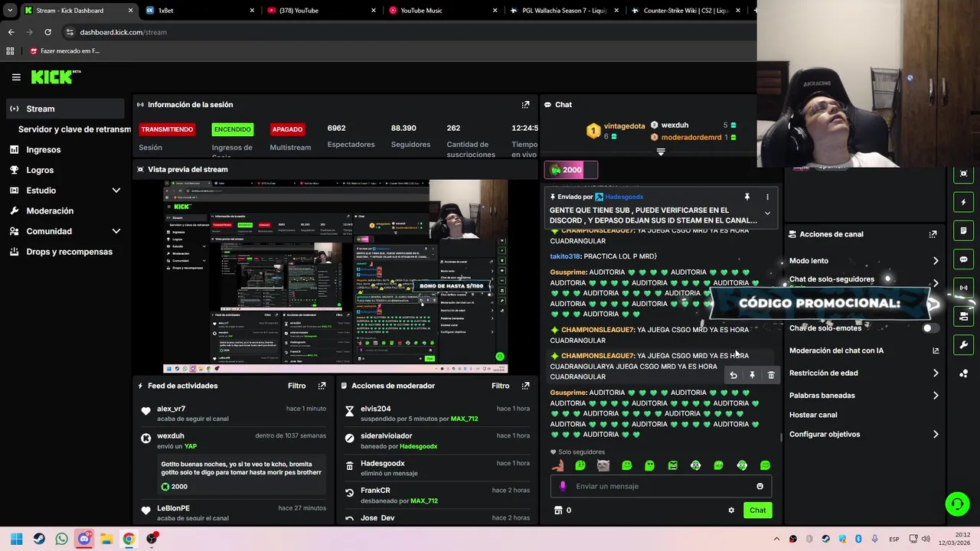Expand the pinned message chevron
Screen dimensions: 980x551
click(767, 214)
